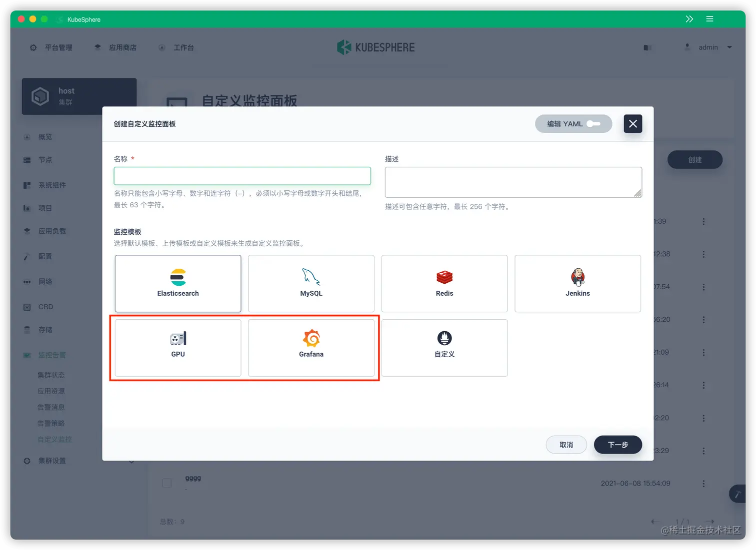Viewport: 756px width, 550px height.
Task: Open 概览 overview in sidebar
Action: 45,137
